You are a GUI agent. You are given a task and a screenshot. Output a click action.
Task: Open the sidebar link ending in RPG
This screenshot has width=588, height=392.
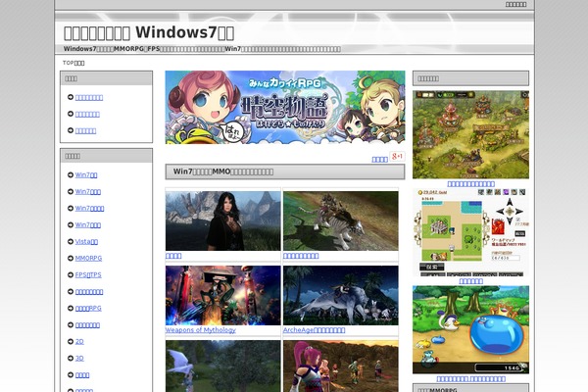(x=88, y=308)
